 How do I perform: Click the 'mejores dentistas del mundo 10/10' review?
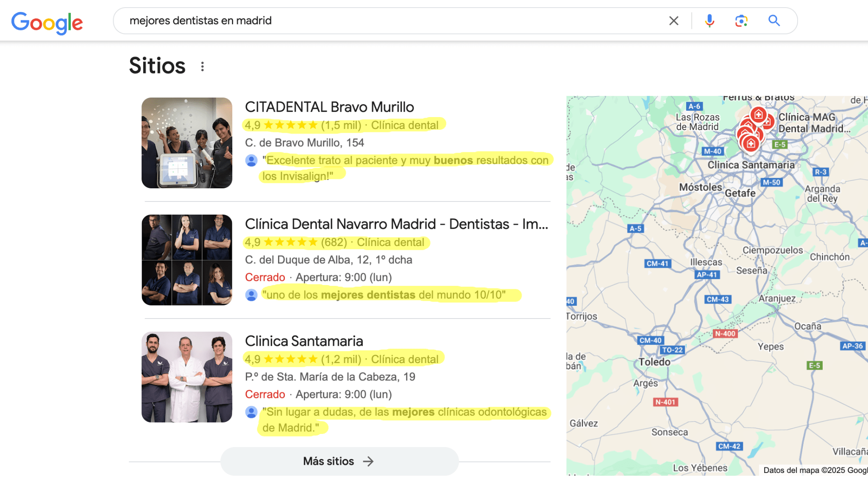(384, 295)
